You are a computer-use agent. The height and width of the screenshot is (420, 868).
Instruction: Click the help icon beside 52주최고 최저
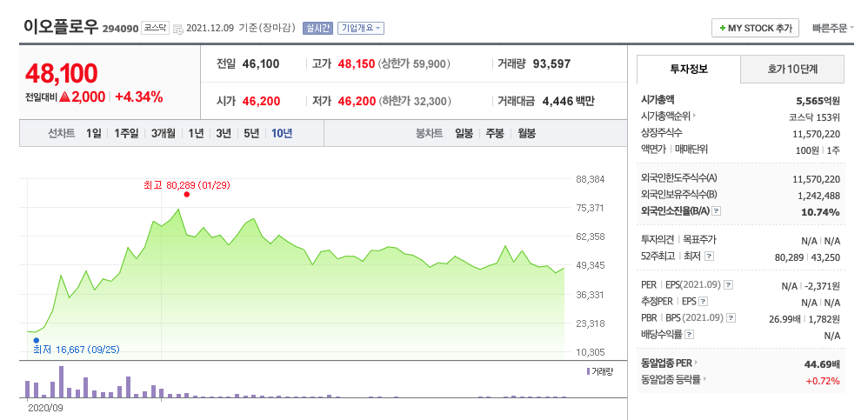pos(709,257)
